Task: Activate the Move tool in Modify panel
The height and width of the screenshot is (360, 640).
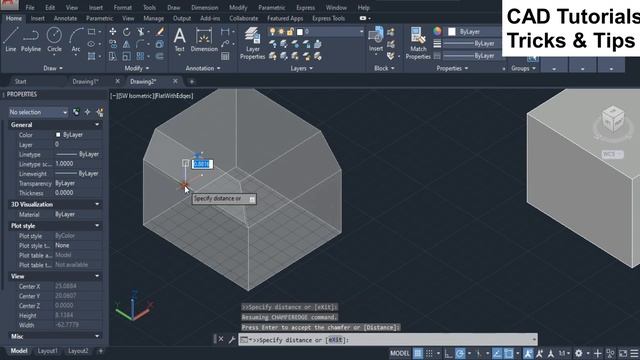Action: coord(113,31)
